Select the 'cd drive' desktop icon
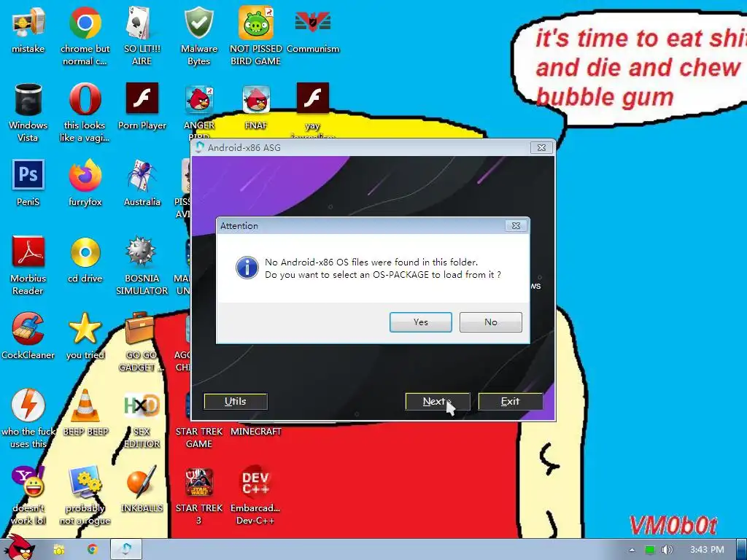This screenshot has height=560, width=747. 85,260
